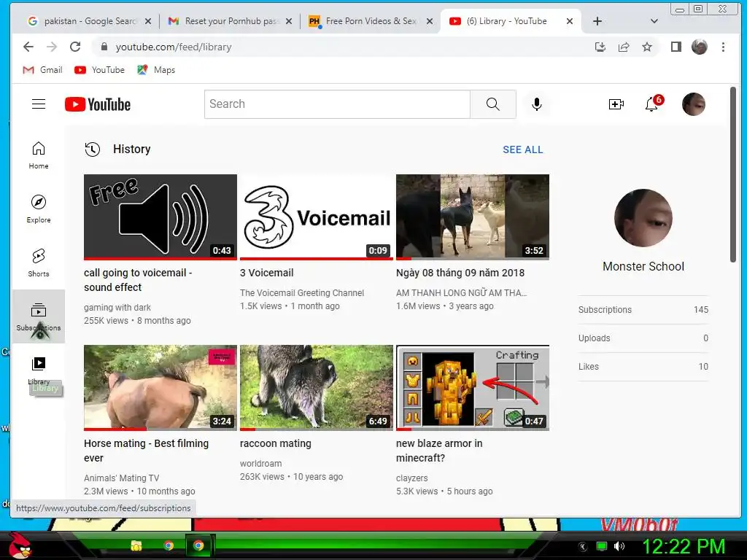Share this page from the address bar
This screenshot has width=747, height=560.
click(624, 47)
